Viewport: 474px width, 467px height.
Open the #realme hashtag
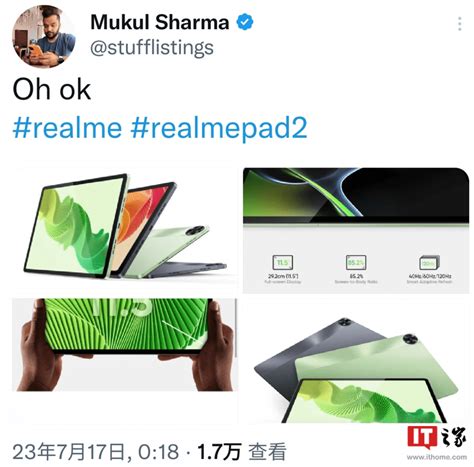(x=67, y=128)
